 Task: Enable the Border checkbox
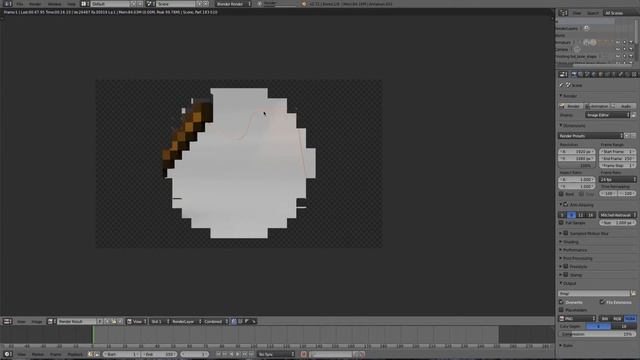[561, 194]
